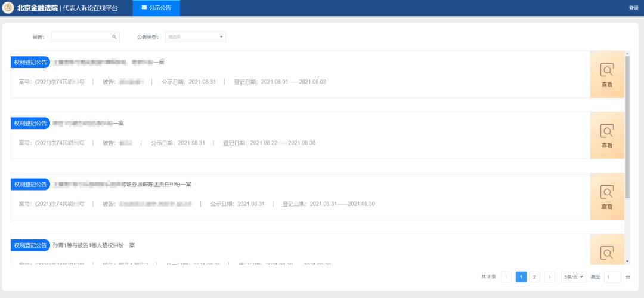The width and height of the screenshot is (644, 298).
Task: Click the list scrollbar's down arrow
Action: coord(627,261)
